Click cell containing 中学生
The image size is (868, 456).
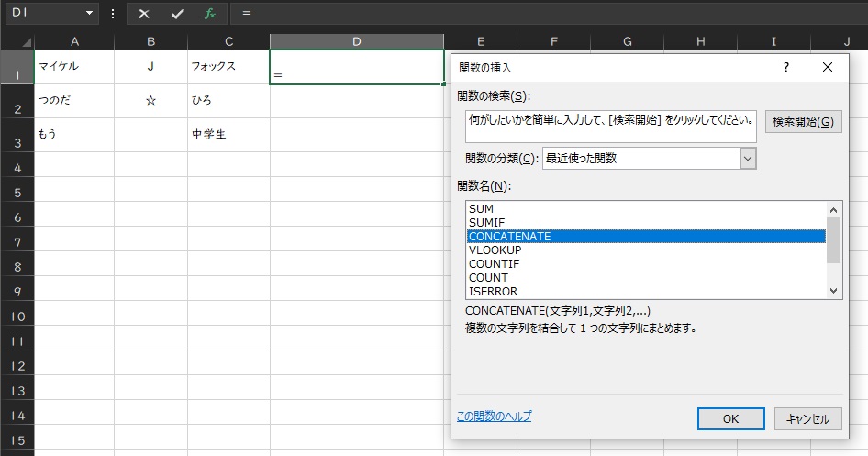click(228, 135)
